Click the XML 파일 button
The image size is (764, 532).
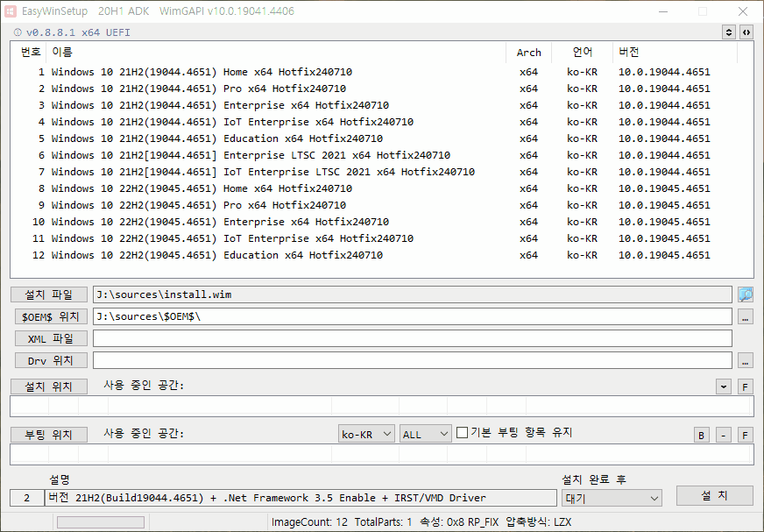(x=51, y=338)
